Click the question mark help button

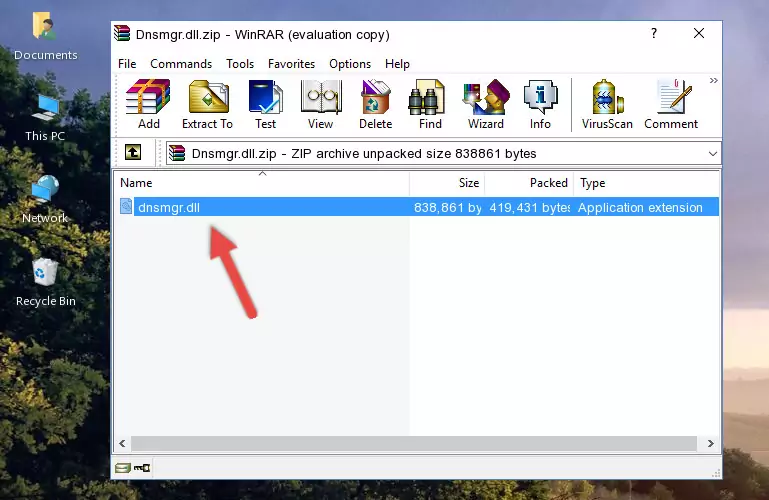click(654, 33)
